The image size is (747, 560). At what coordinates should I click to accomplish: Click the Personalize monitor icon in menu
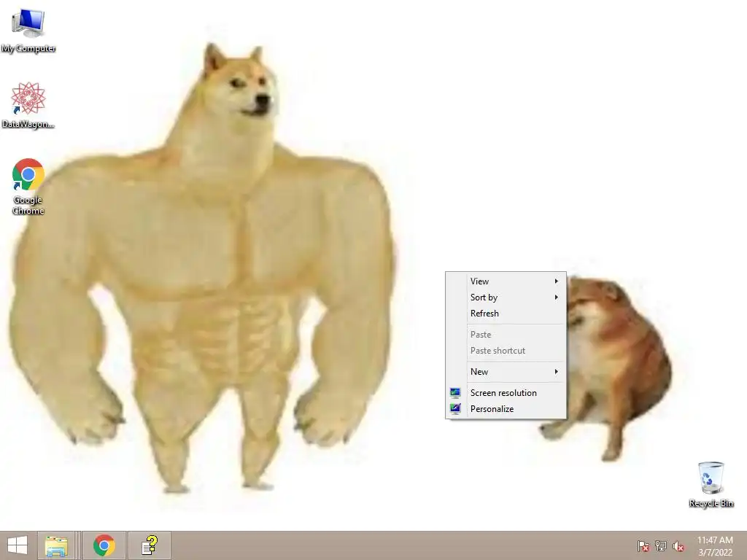455,408
